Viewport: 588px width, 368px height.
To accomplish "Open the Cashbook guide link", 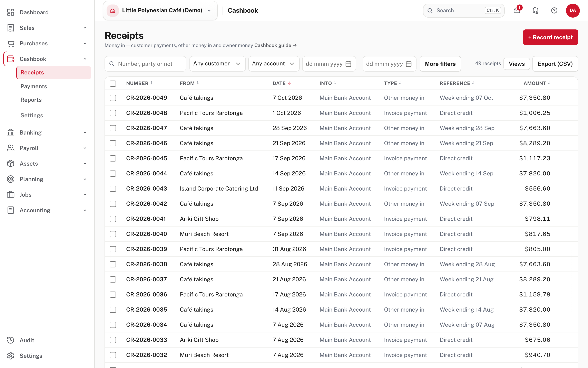I will [x=275, y=45].
